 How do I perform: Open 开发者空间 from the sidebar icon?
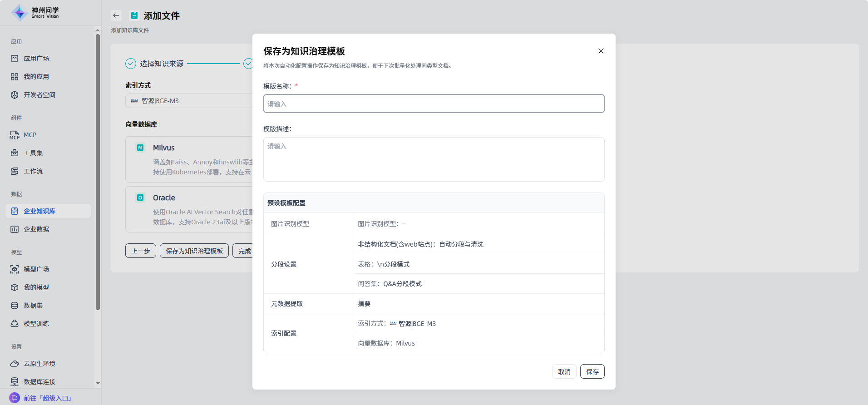click(x=15, y=95)
